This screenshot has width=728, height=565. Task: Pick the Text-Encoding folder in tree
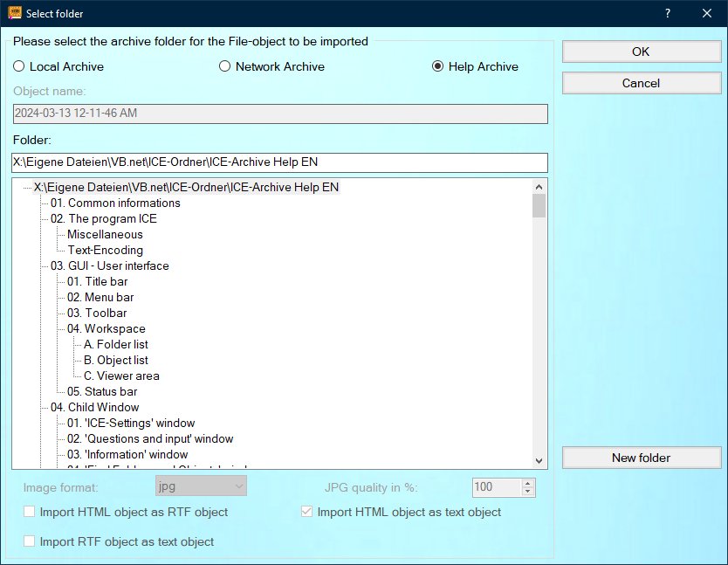click(x=105, y=250)
